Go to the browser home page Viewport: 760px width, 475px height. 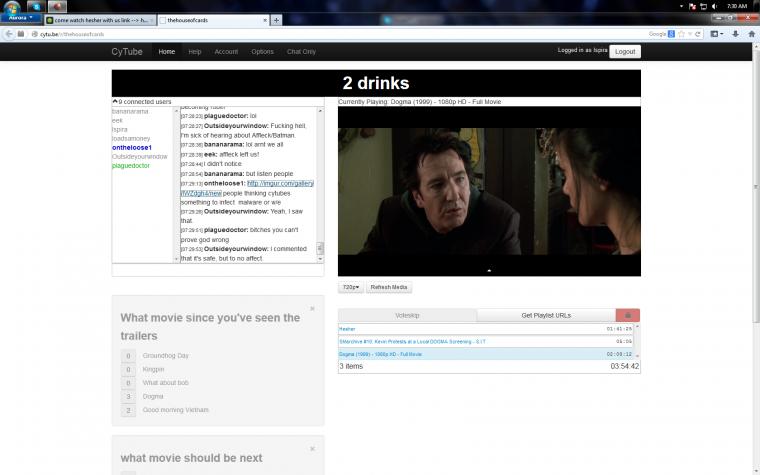751,34
